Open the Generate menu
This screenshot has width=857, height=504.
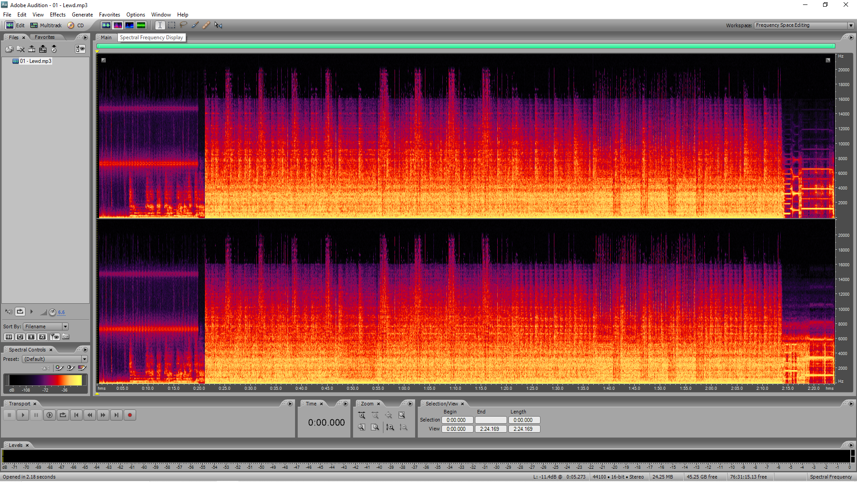(82, 15)
